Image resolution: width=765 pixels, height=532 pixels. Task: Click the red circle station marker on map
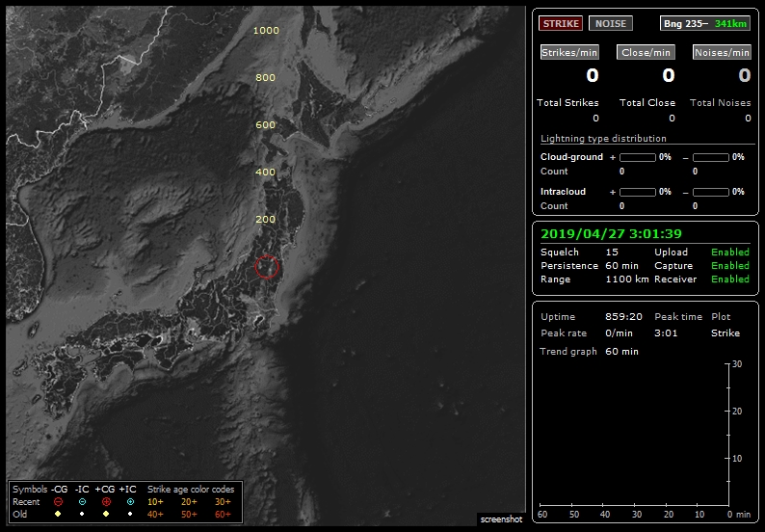tap(268, 268)
